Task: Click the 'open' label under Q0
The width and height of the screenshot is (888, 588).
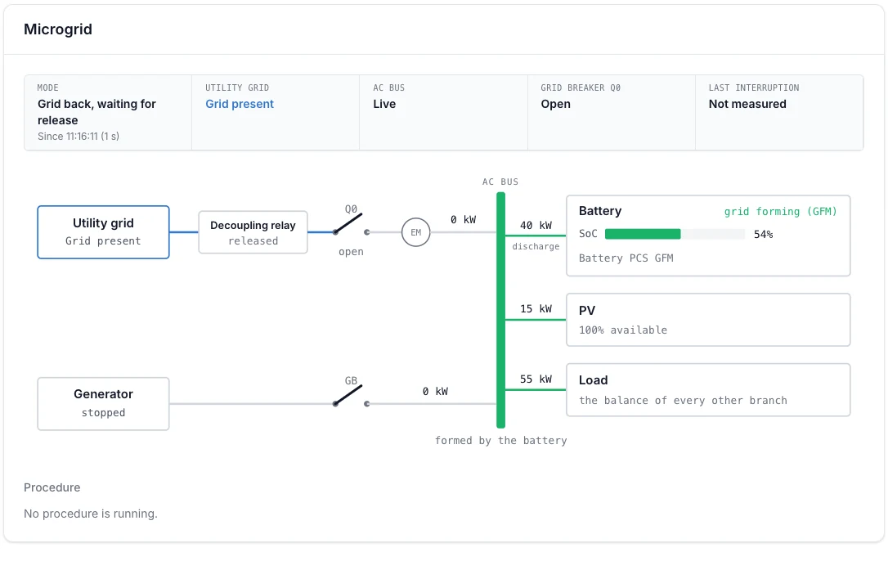Action: click(351, 252)
